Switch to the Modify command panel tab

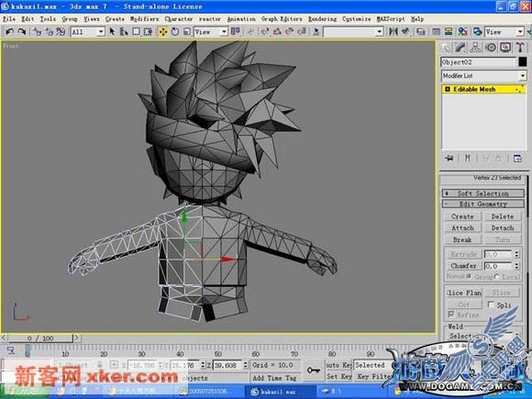tap(460, 47)
